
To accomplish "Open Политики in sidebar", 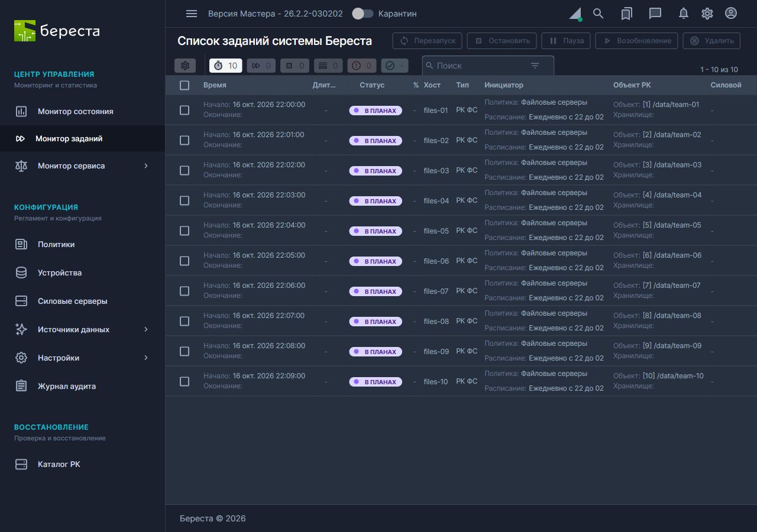I will pyautogui.click(x=82, y=244).
